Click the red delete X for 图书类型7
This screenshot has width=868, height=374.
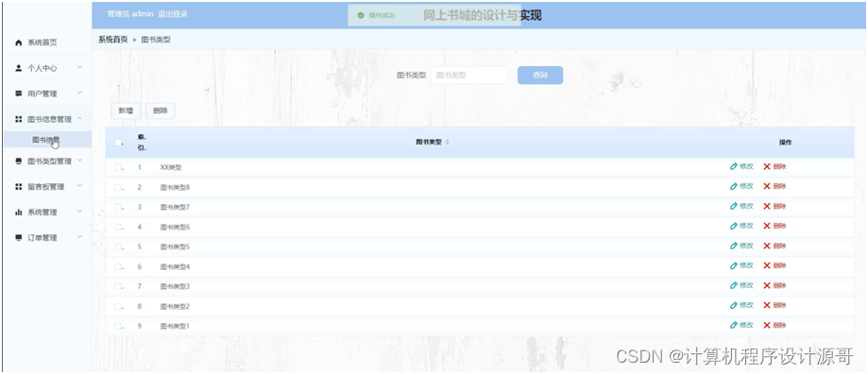pos(767,207)
